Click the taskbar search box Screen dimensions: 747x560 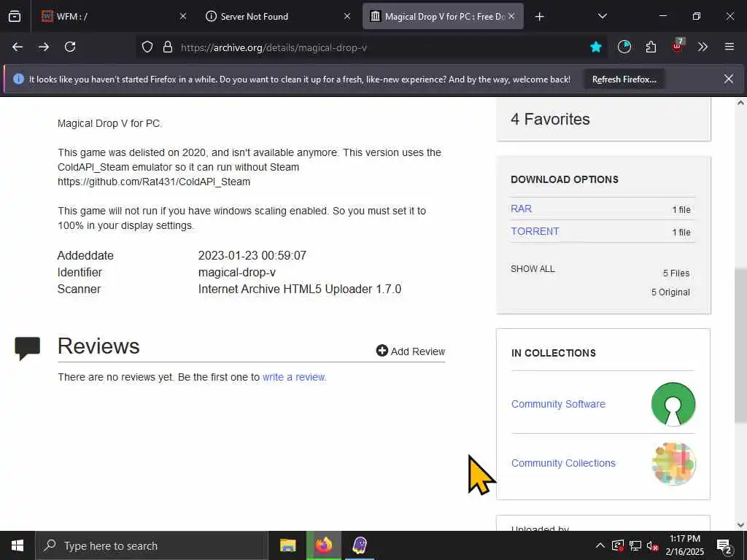pyautogui.click(x=152, y=545)
